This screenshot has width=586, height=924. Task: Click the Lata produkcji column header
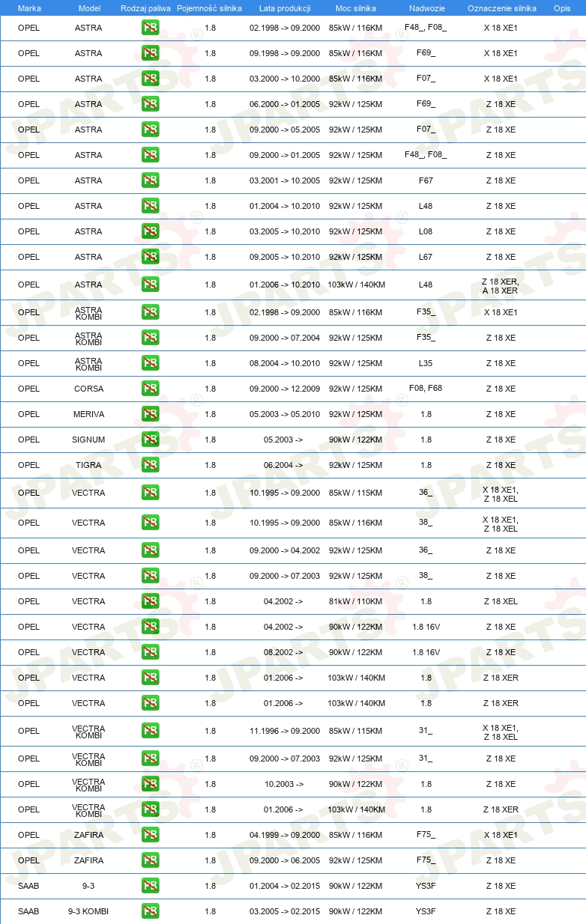[x=285, y=8]
